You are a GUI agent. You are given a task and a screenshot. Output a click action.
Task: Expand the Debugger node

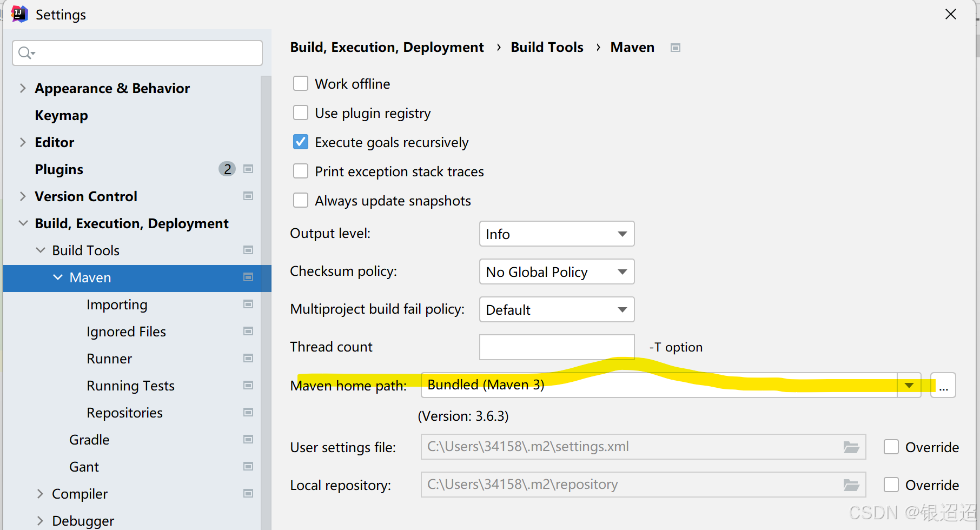40,521
